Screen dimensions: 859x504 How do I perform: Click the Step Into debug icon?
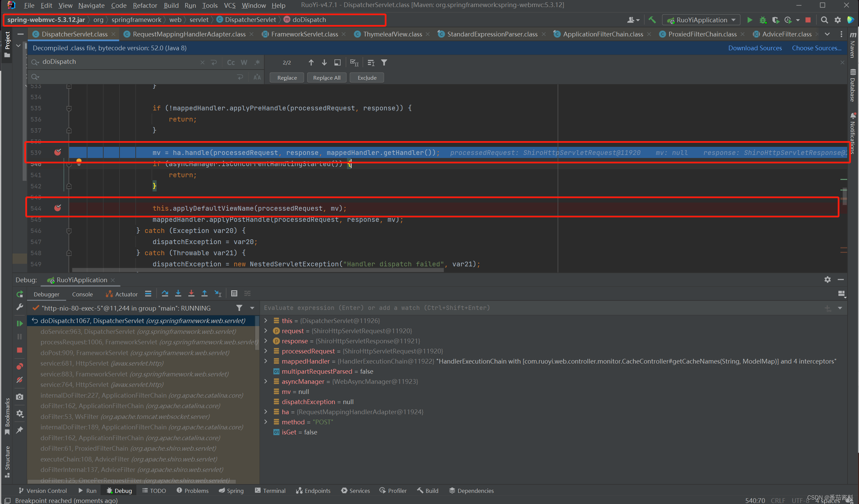coord(178,294)
